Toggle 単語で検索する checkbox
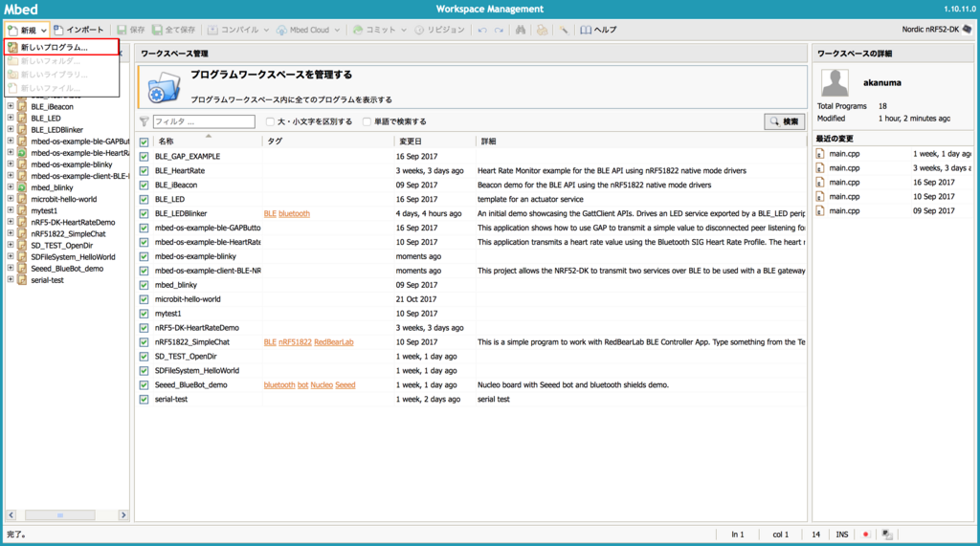The width and height of the screenshot is (980, 546). (367, 121)
